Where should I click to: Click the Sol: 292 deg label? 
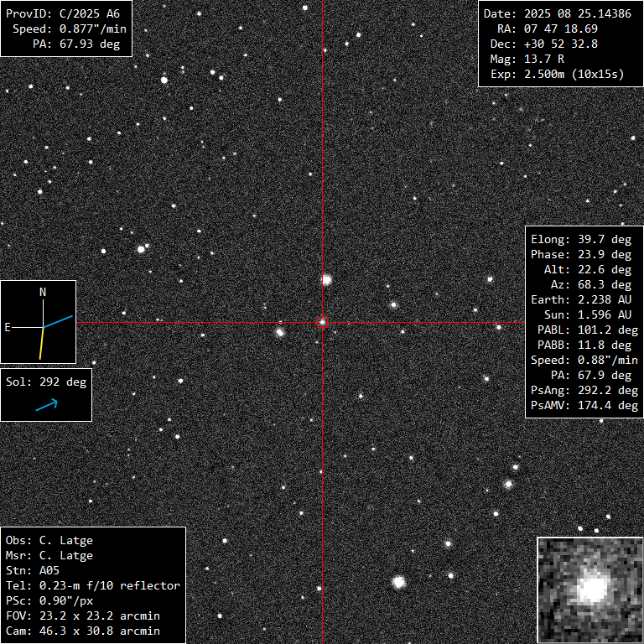46,382
